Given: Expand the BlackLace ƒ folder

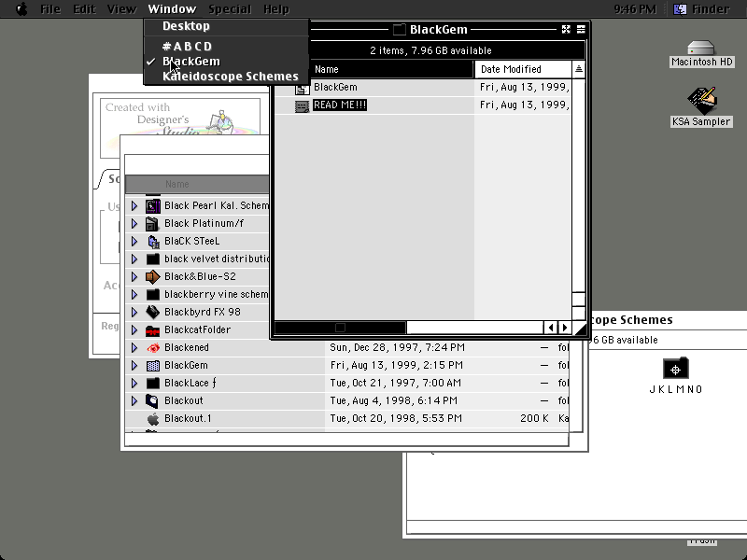Looking at the screenshot, I should click(134, 383).
